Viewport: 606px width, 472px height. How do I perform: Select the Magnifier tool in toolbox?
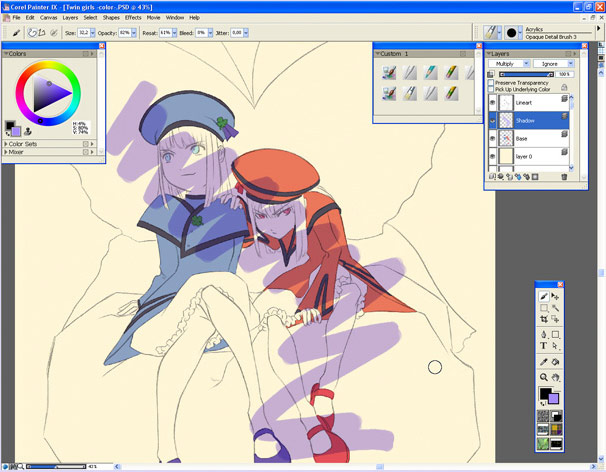click(544, 377)
